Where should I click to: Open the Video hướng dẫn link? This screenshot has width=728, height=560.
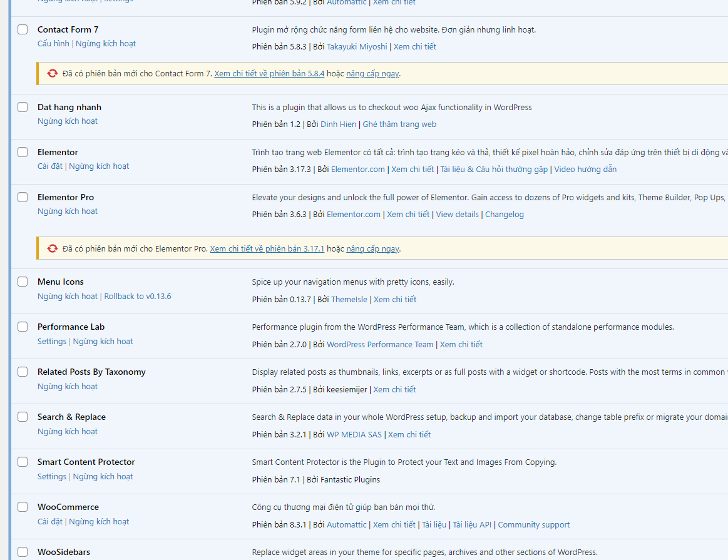pos(585,169)
